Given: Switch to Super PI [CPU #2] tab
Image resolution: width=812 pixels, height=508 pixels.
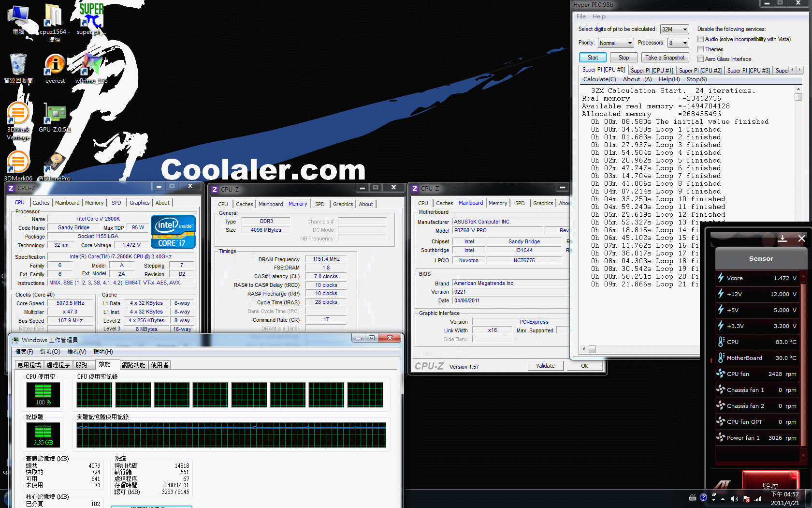Looking at the screenshot, I should coord(700,71).
